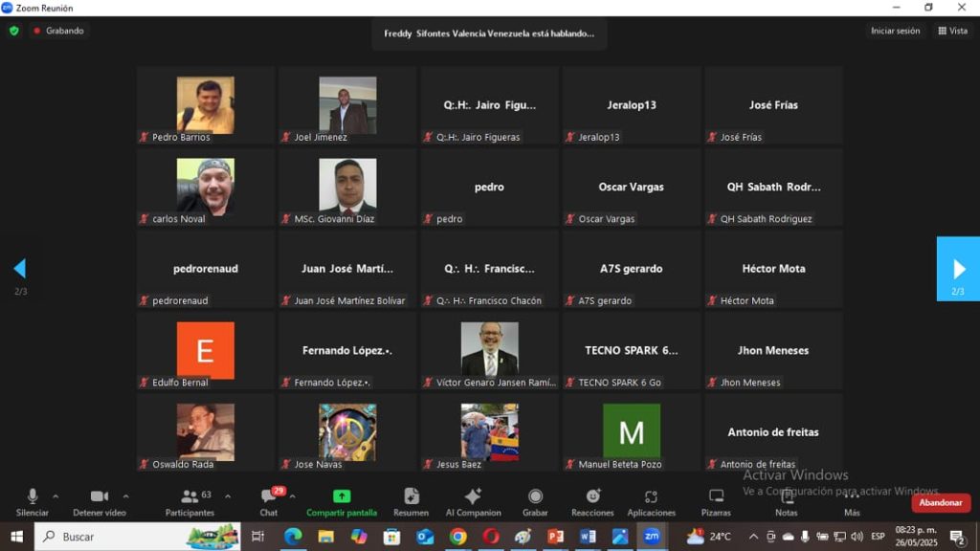980x551 pixels.
Task: Select Manuel Beteta Pozo M avatar tile
Action: click(x=632, y=432)
